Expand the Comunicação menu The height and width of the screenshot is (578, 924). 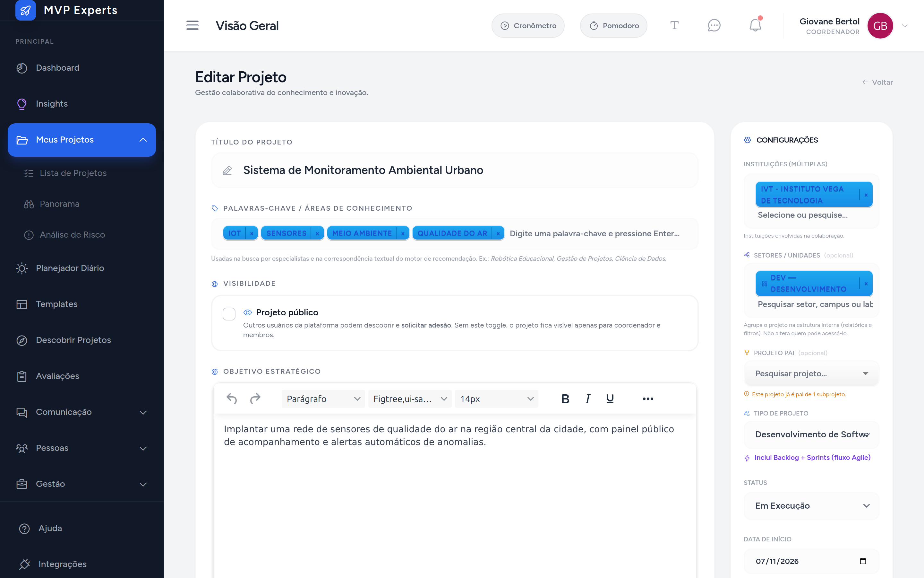[143, 412]
